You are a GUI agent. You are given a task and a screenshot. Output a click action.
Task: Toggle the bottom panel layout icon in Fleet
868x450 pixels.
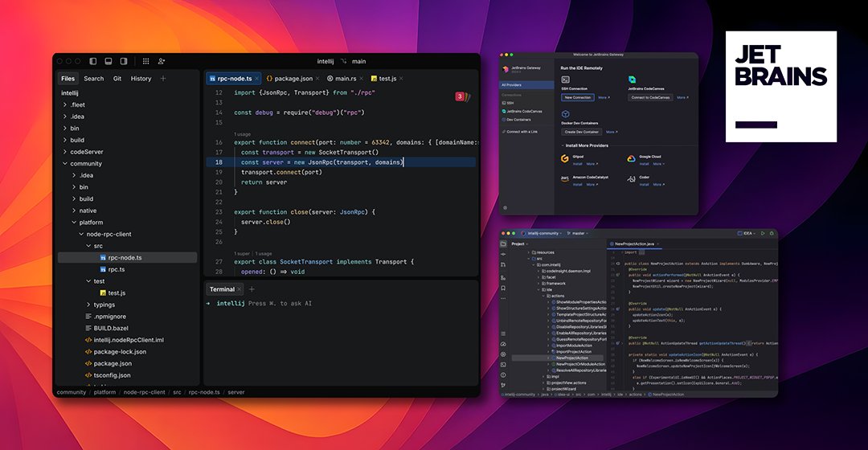[x=108, y=61]
